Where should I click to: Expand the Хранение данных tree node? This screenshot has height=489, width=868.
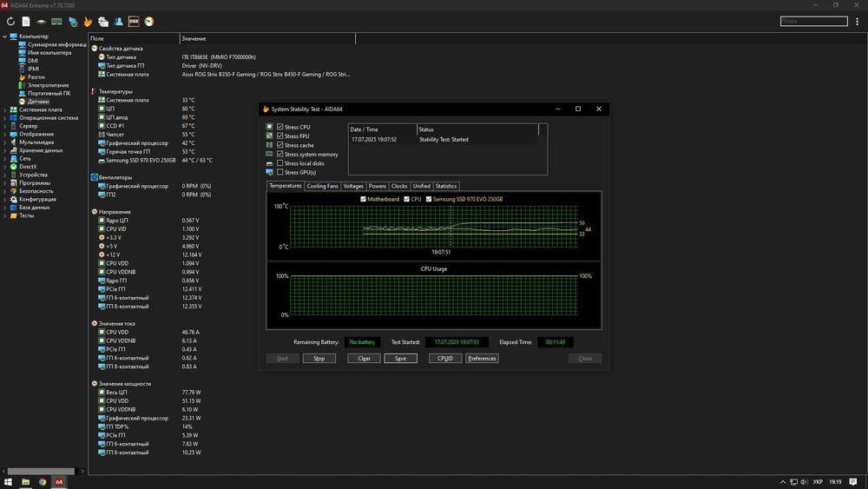tap(4, 150)
